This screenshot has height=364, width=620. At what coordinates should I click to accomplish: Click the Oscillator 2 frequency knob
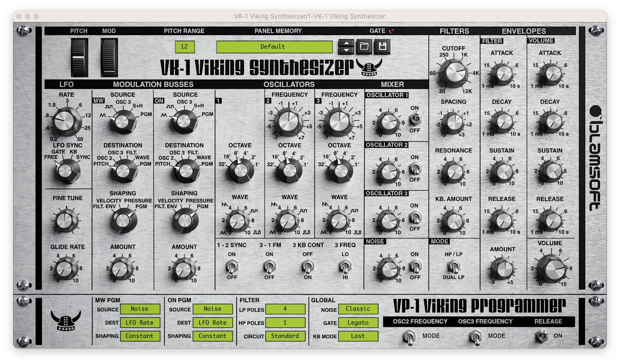pyautogui.click(x=289, y=121)
